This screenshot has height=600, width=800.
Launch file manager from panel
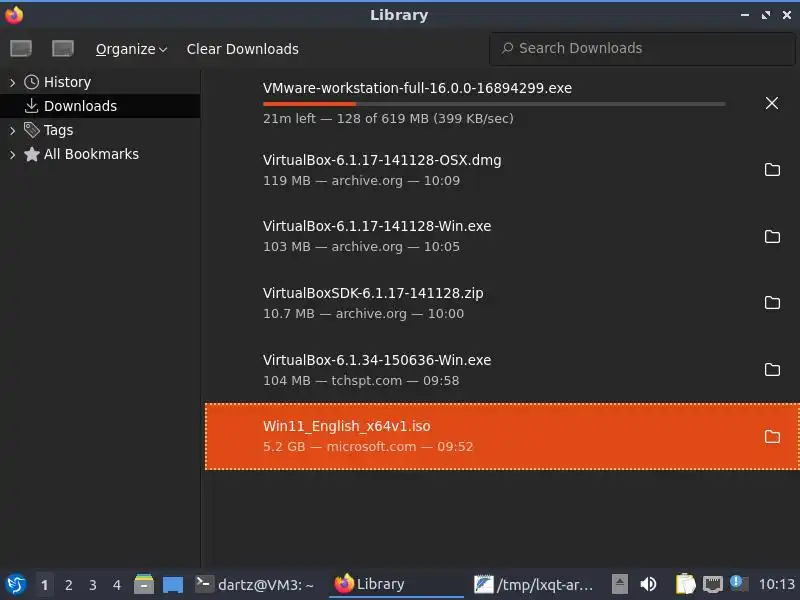click(144, 584)
